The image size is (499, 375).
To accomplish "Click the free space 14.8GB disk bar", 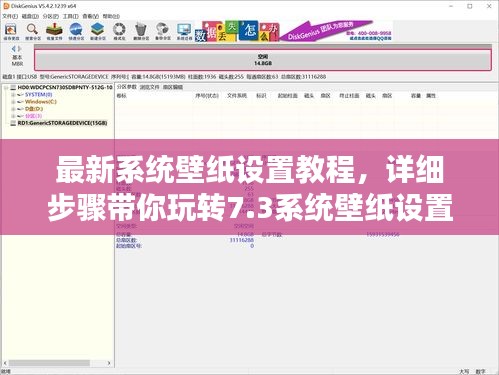I will click(263, 60).
